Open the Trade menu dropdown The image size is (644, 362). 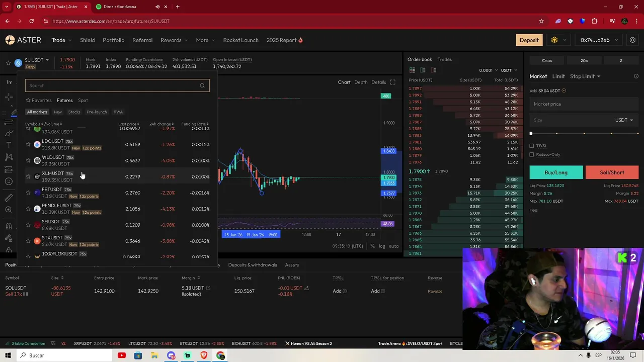click(x=61, y=40)
